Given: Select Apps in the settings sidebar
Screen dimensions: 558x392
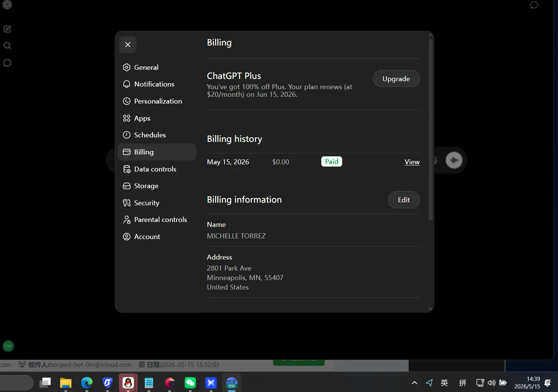Looking at the screenshot, I should click(157, 118).
